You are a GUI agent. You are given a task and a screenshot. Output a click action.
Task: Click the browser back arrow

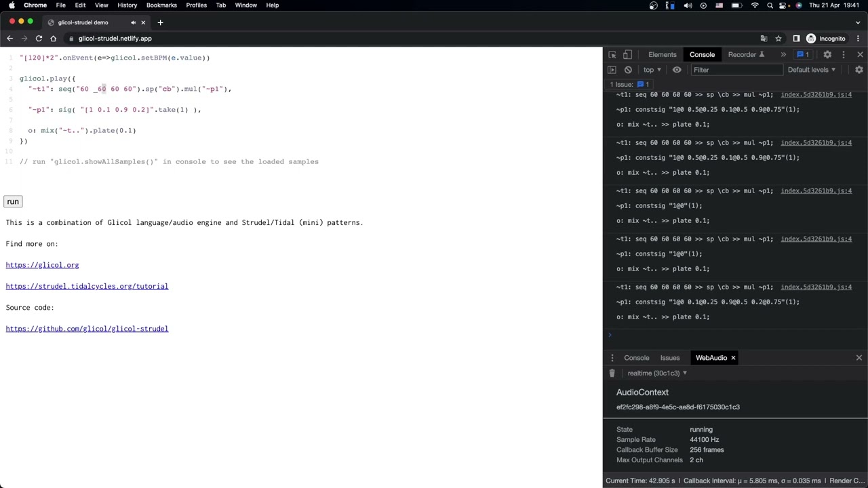coord(9,39)
